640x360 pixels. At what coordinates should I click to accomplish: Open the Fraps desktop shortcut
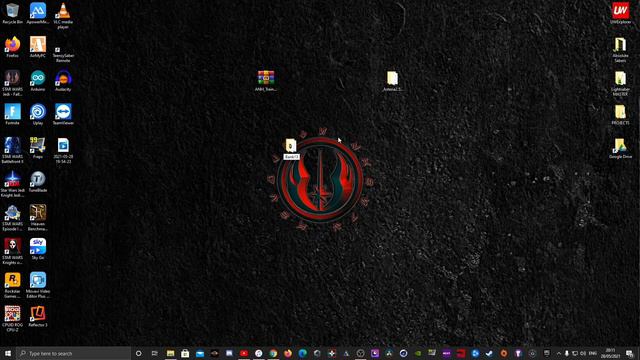tap(38, 148)
